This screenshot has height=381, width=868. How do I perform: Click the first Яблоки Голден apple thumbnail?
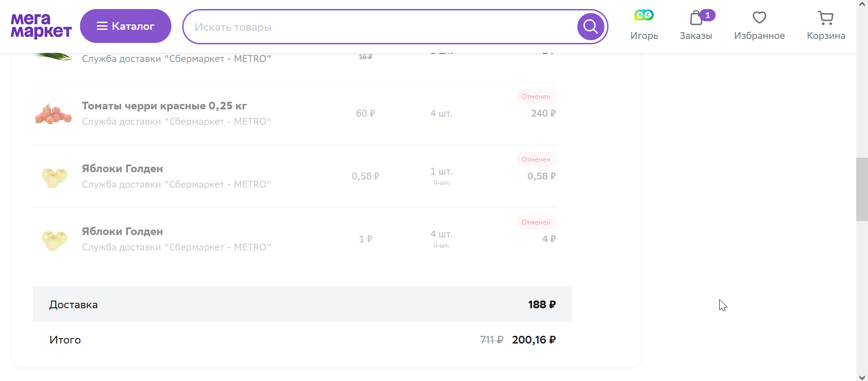pyautogui.click(x=54, y=177)
